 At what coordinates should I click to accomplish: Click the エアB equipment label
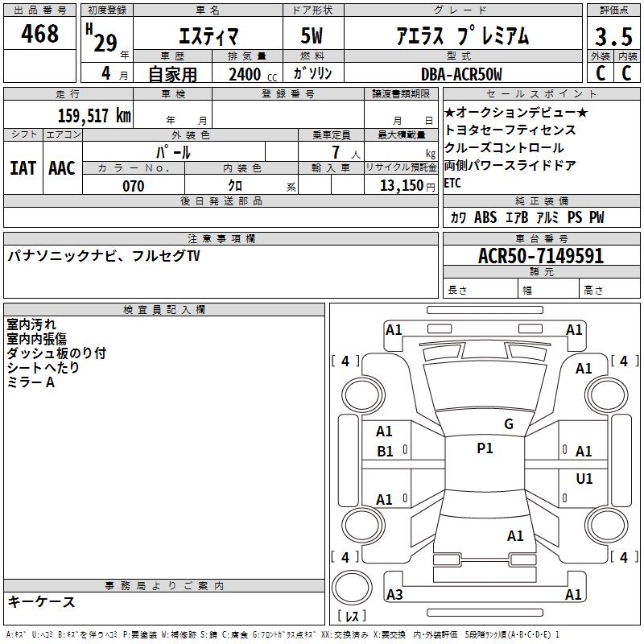(517, 217)
